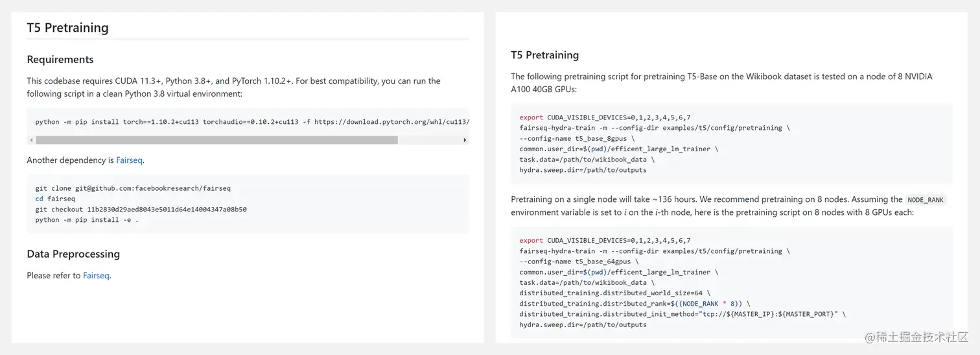Click 'The following pretraining script for pretraining T5-Base' paragraph

(721, 83)
